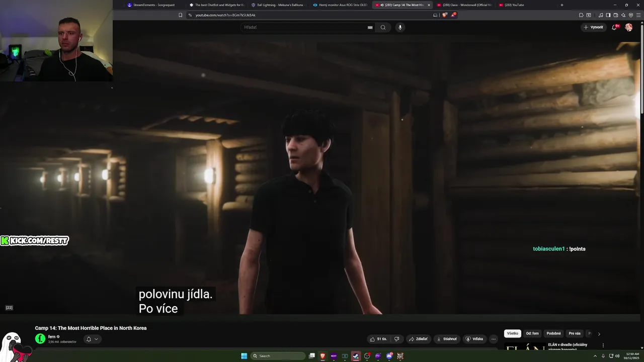Open the Brave wallet icon in the toolbar

pyautogui.click(x=616, y=15)
